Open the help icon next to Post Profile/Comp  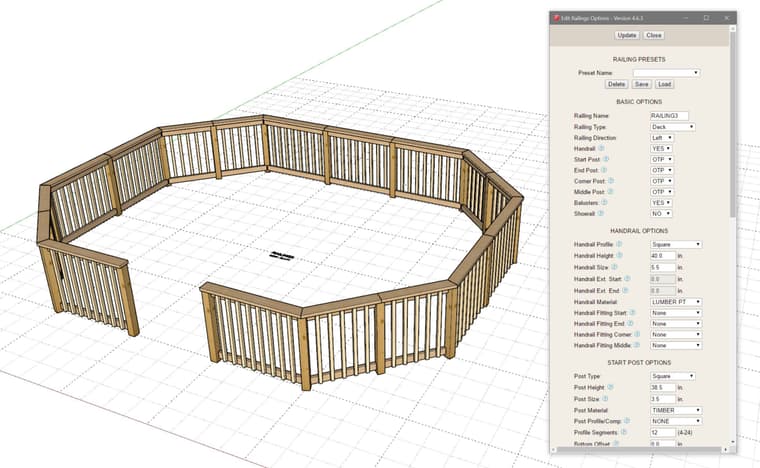pos(627,421)
